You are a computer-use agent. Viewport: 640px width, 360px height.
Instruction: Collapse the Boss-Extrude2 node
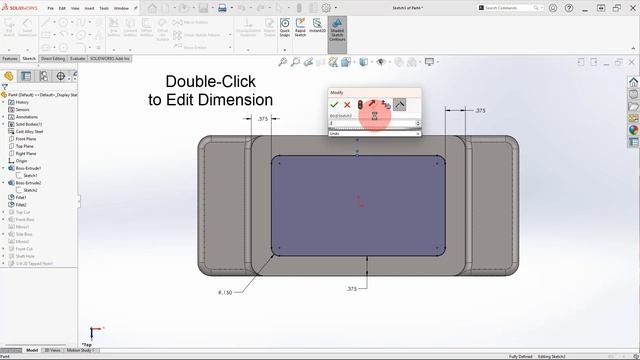click(x=4, y=183)
